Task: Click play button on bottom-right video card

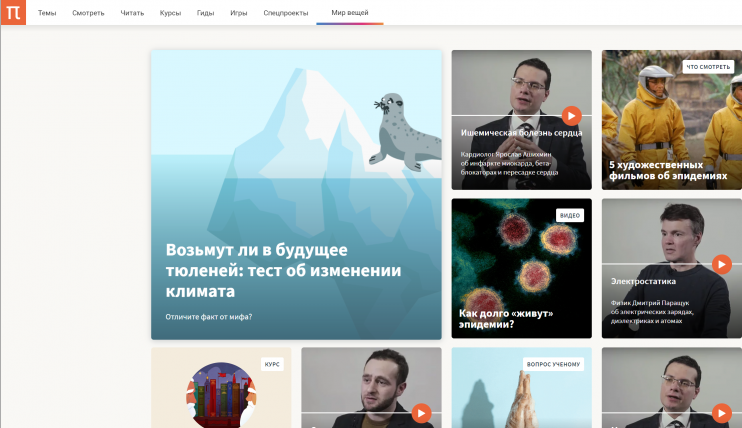Action: [722, 413]
